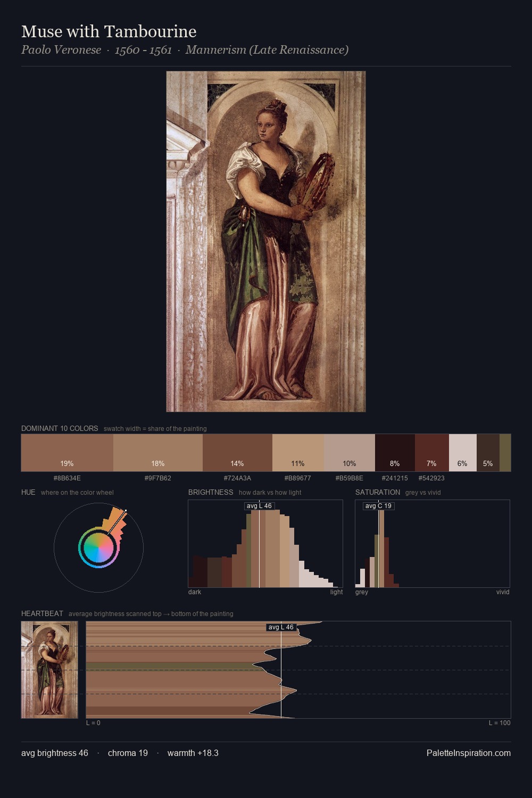The width and height of the screenshot is (532, 798).
Task: Click the small painting thumbnail beside Heartbeat chart
Action: pyautogui.click(x=49, y=670)
